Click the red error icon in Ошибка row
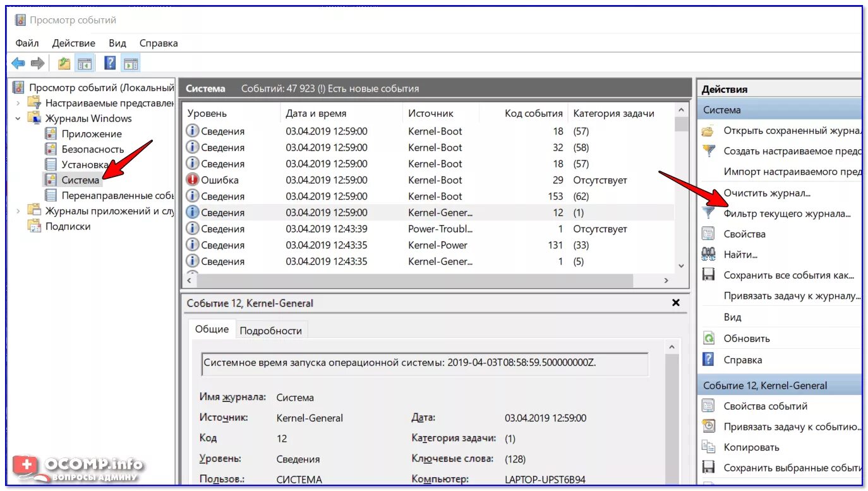Image resolution: width=868 pixels, height=491 pixels. 192,180
